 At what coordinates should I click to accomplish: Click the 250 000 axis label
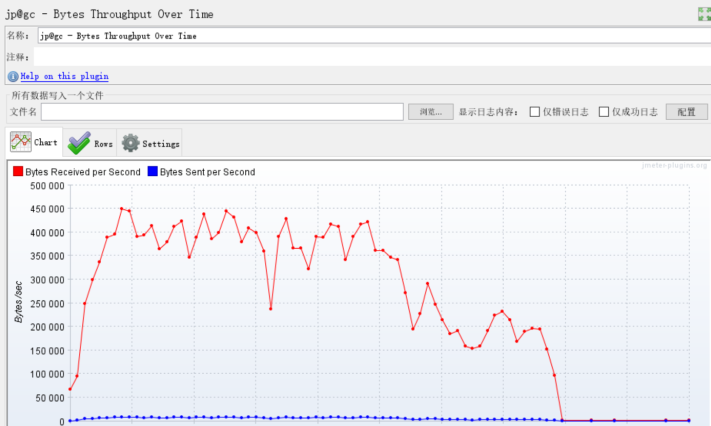(x=47, y=304)
